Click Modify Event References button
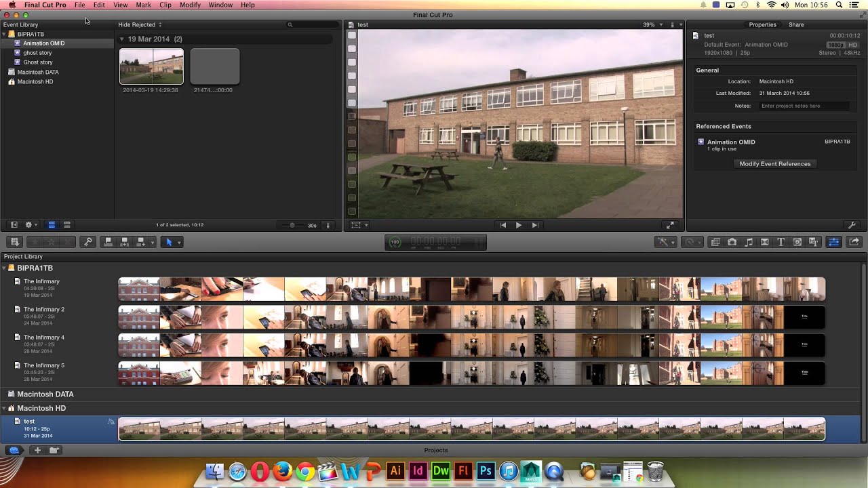Viewport: 868px width, 488px height. coord(775,164)
